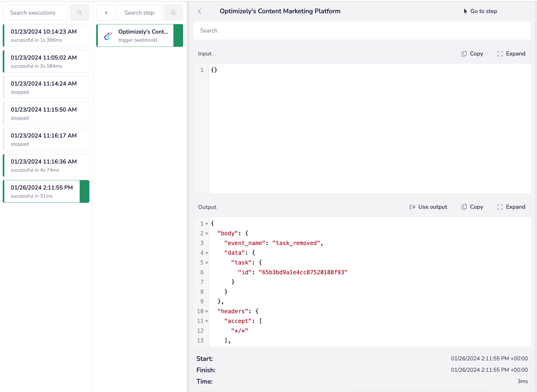The height and width of the screenshot is (392, 537).
Task: Expand the Output panel to fullscreen
Action: coord(511,207)
